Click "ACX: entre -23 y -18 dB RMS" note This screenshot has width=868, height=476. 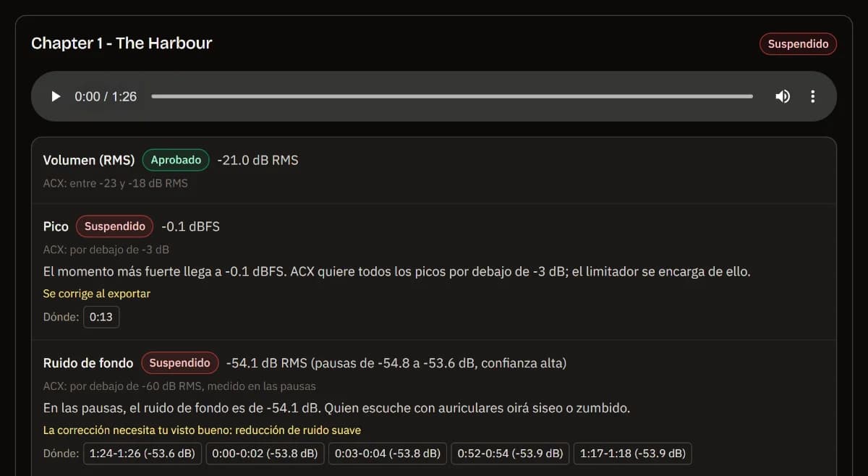point(115,183)
